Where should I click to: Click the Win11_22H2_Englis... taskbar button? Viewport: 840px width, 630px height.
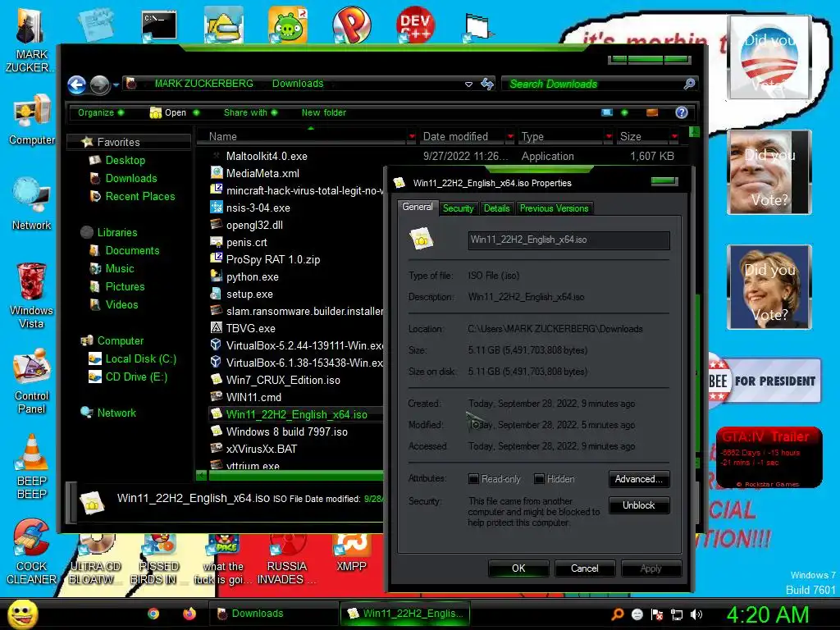405,614
